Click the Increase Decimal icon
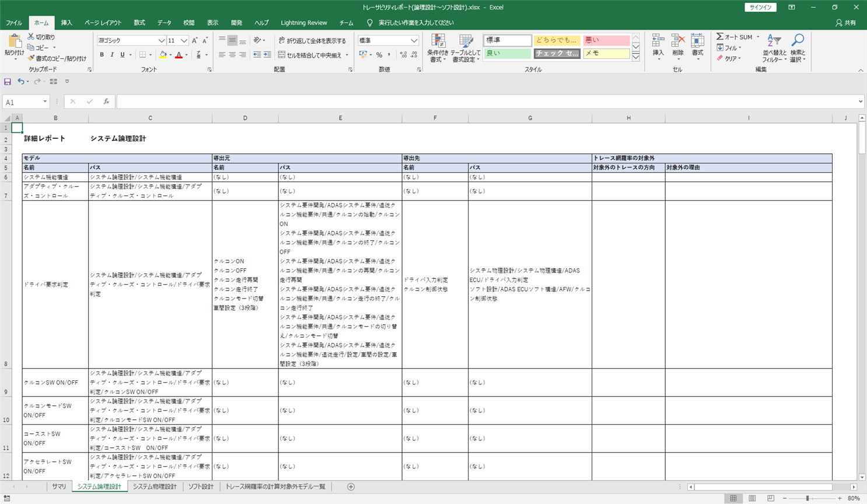867x504 pixels. [403, 55]
